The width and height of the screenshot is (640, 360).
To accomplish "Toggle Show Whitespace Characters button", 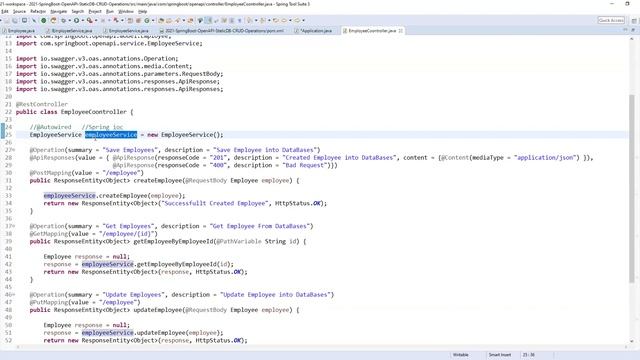I will coord(232,20).
